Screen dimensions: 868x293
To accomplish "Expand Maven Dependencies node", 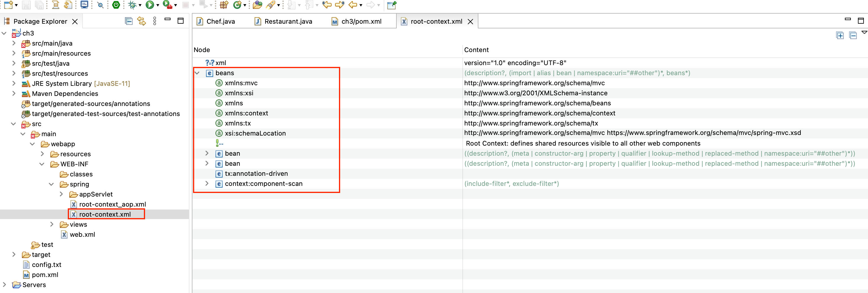I will [x=14, y=93].
